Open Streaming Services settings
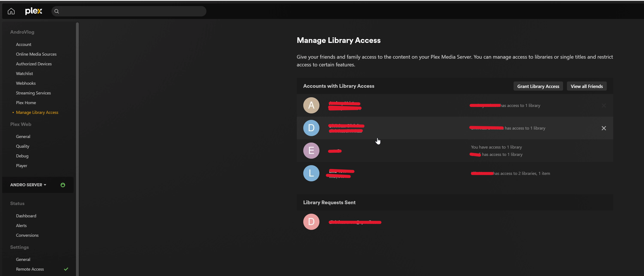The width and height of the screenshot is (644, 276). pos(33,93)
